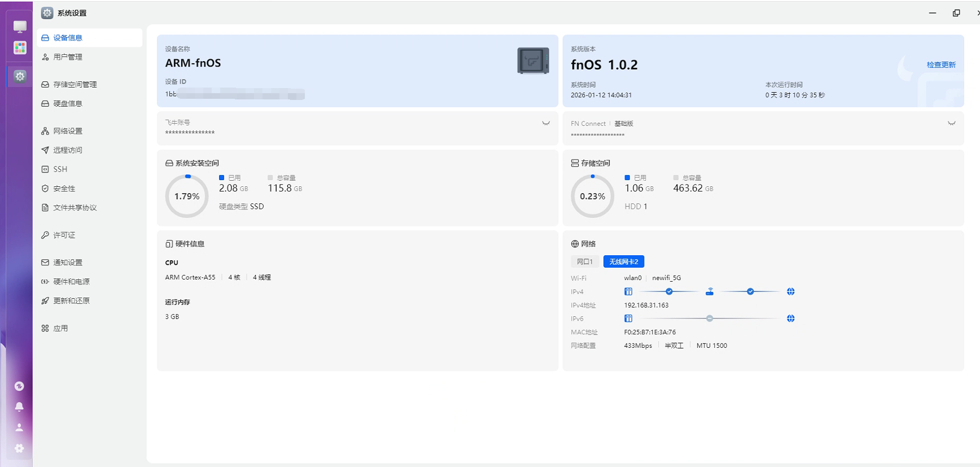Open 网络设置 section
Image resolution: width=980 pixels, height=467 pixels.
pos(90,131)
